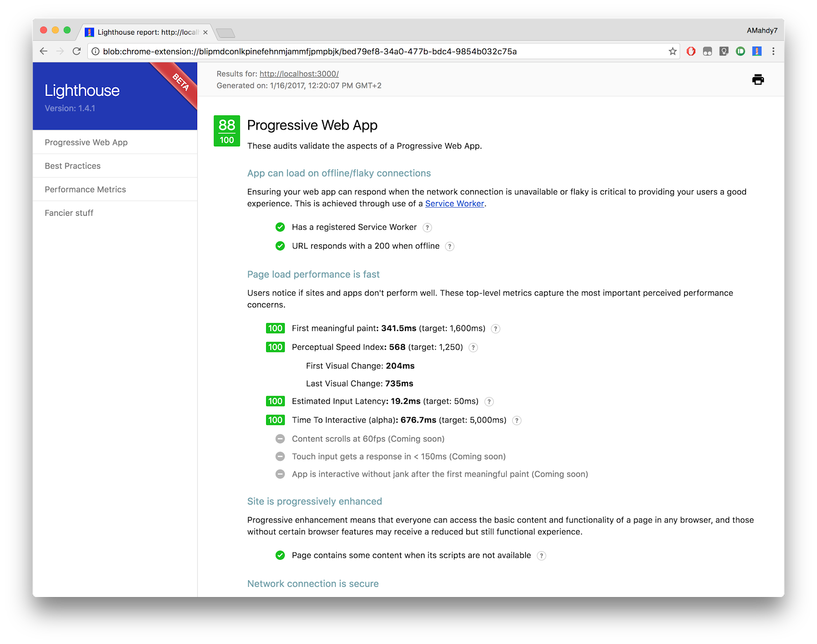Bookmark page with the star icon
817x644 pixels.
(x=672, y=51)
